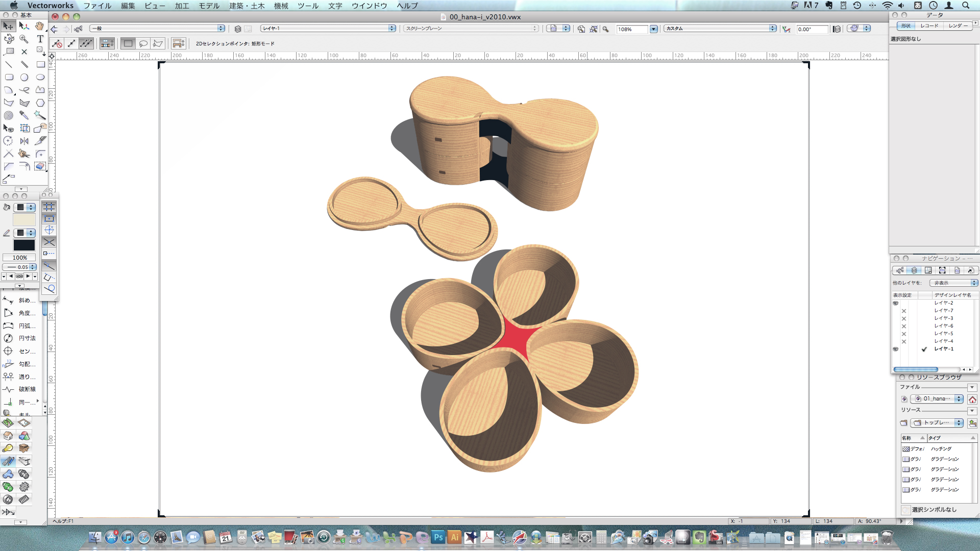This screenshot has width=980, height=551.
Task: Switch to the レコード tab in data palette
Action: pyautogui.click(x=929, y=26)
